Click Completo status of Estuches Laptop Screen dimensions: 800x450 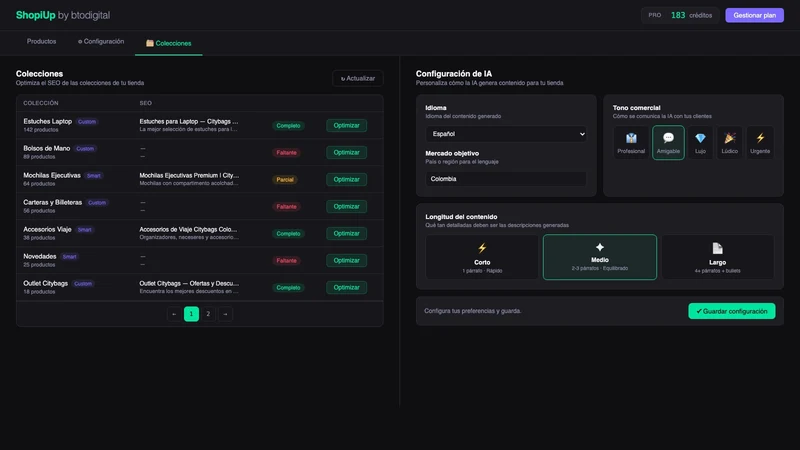point(288,126)
